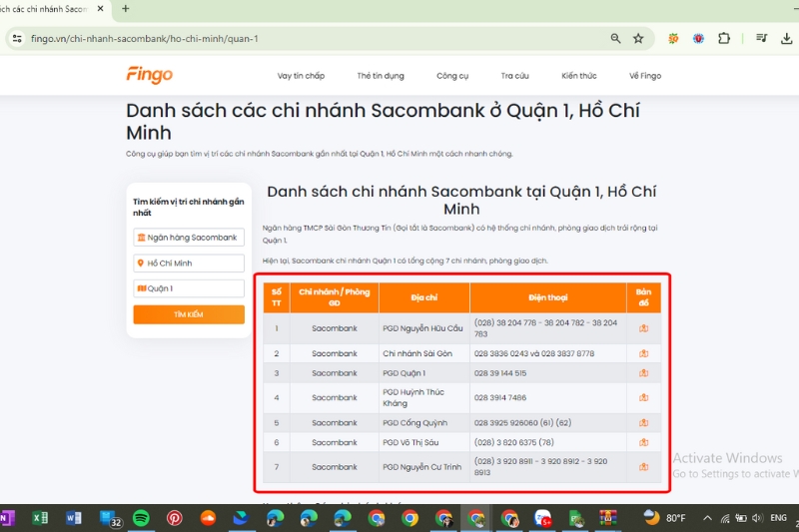The height and width of the screenshot is (532, 799).
Task: Open Zalo from the taskbar
Action: click(x=543, y=518)
